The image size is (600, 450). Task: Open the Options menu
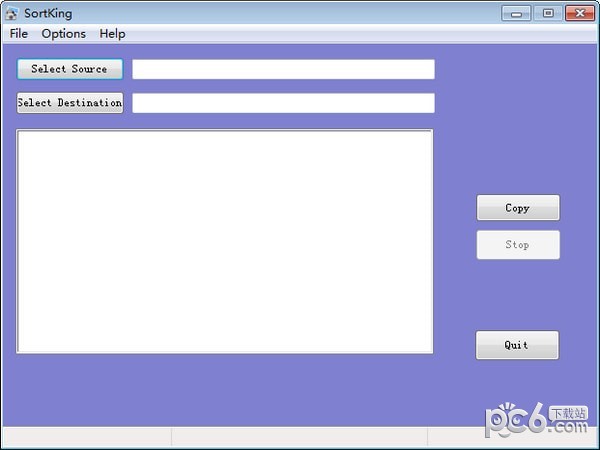coord(64,34)
